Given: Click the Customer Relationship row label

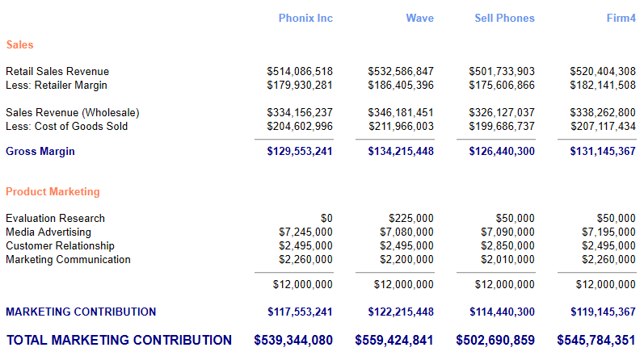Looking at the screenshot, I should 60,245.
